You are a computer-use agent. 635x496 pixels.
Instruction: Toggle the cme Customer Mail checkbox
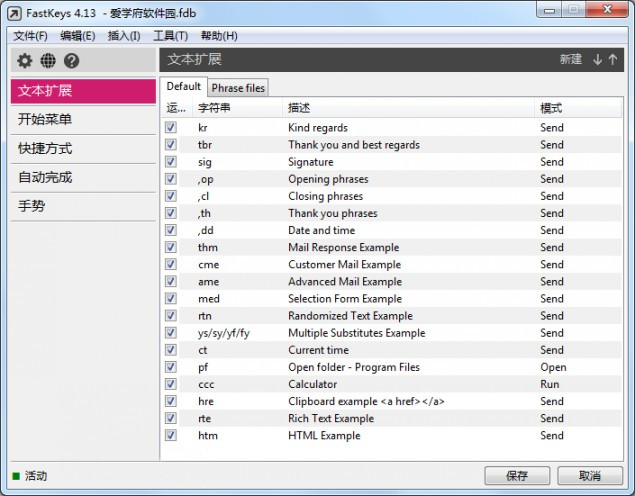[170, 264]
